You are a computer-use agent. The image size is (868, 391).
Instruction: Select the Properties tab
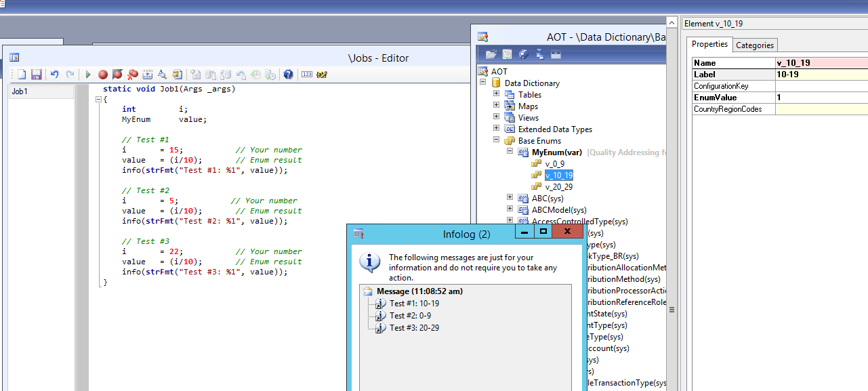tap(709, 45)
